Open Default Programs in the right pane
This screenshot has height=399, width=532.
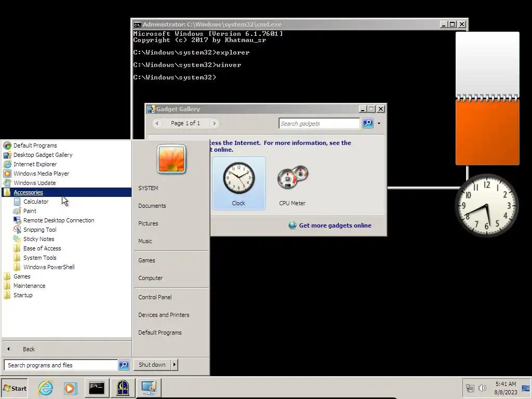coord(160,332)
